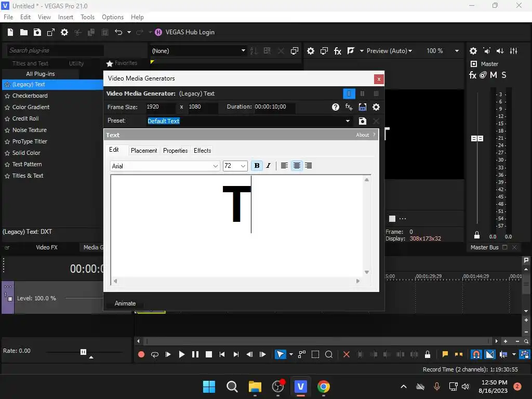Open the Insert menu
This screenshot has width=532, height=399.
point(65,17)
